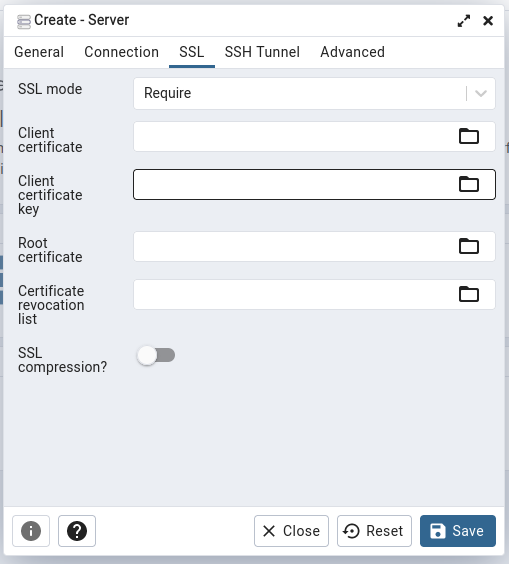The image size is (509, 564).
Task: Go to the Advanced tab
Action: click(x=353, y=52)
